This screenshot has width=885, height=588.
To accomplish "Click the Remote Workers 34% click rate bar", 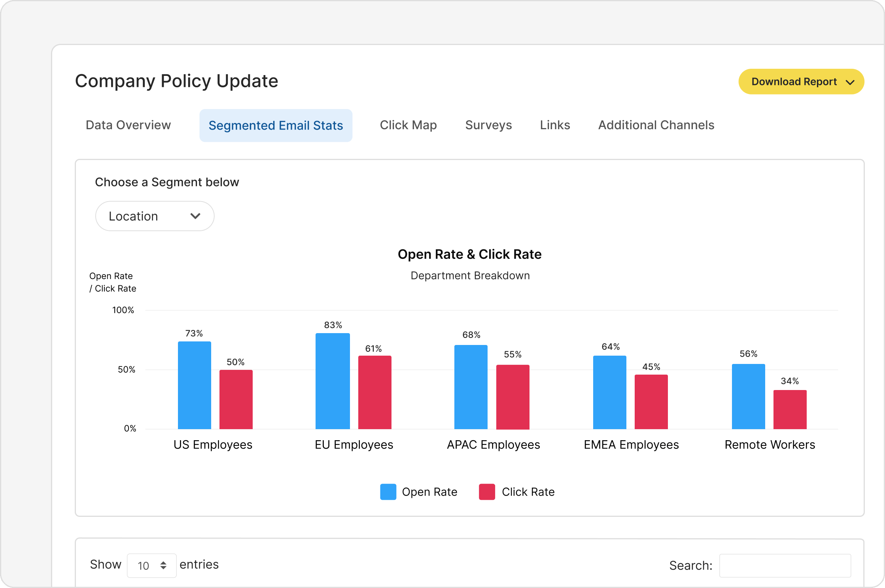I will [790, 409].
